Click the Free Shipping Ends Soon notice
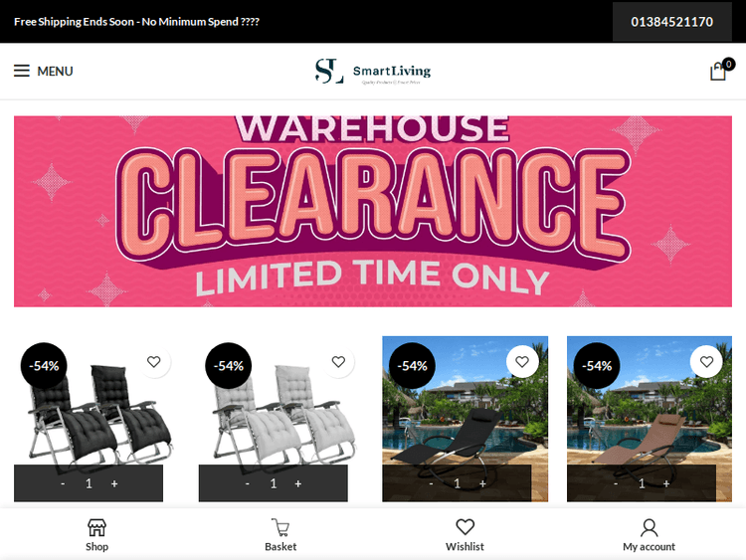746x560 pixels. [x=136, y=22]
